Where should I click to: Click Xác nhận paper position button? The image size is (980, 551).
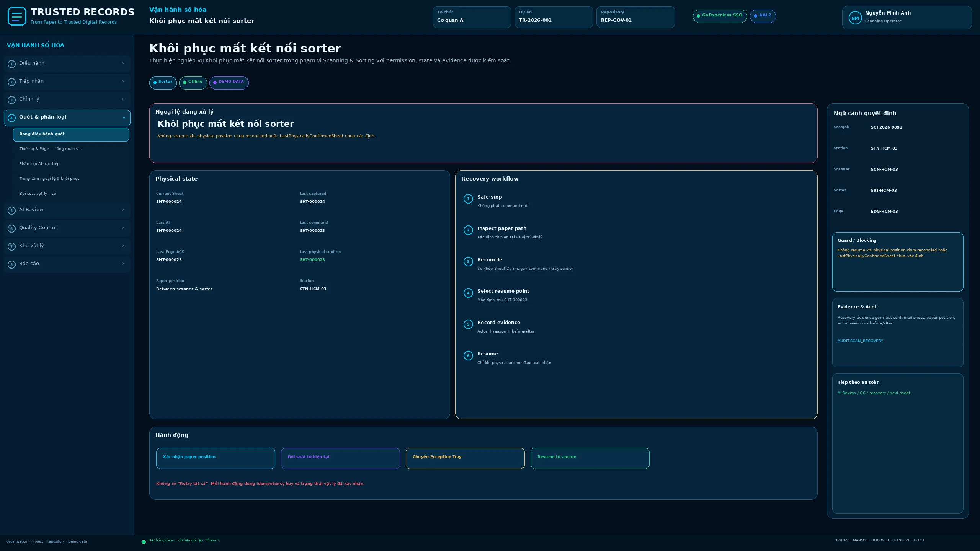point(216,458)
